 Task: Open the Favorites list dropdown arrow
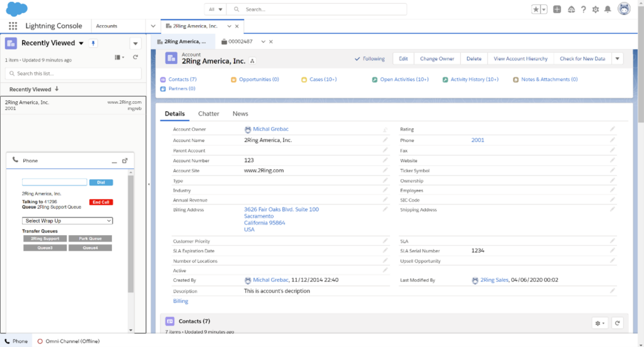pos(544,9)
